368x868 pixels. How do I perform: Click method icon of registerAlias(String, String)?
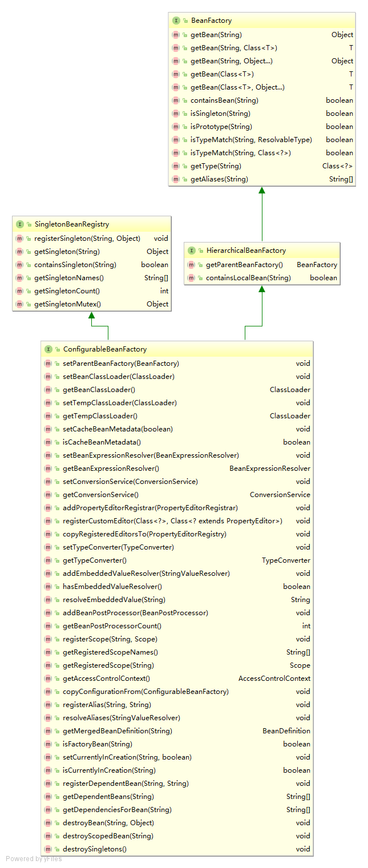48,705
